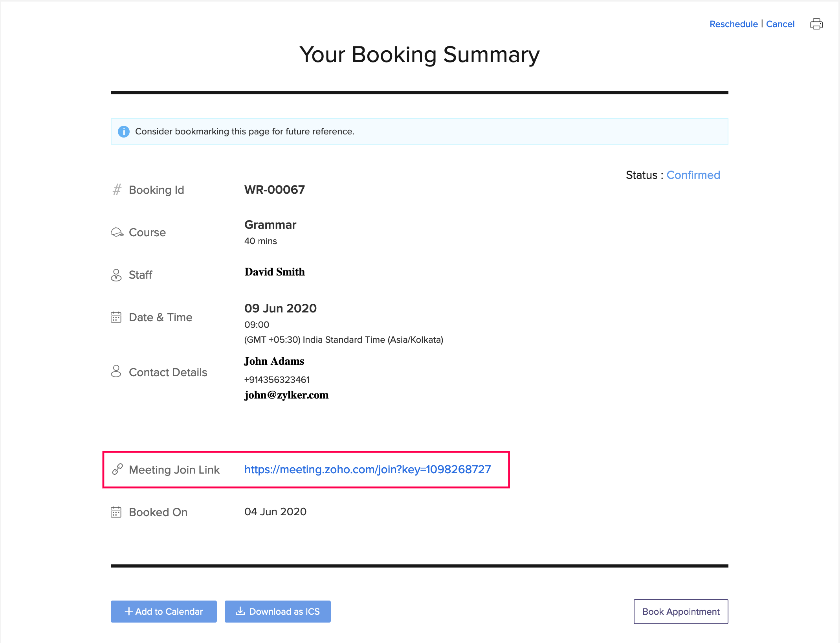This screenshot has width=840, height=643.
Task: Click the calendar icon beside Date & Time
Action: 116,317
